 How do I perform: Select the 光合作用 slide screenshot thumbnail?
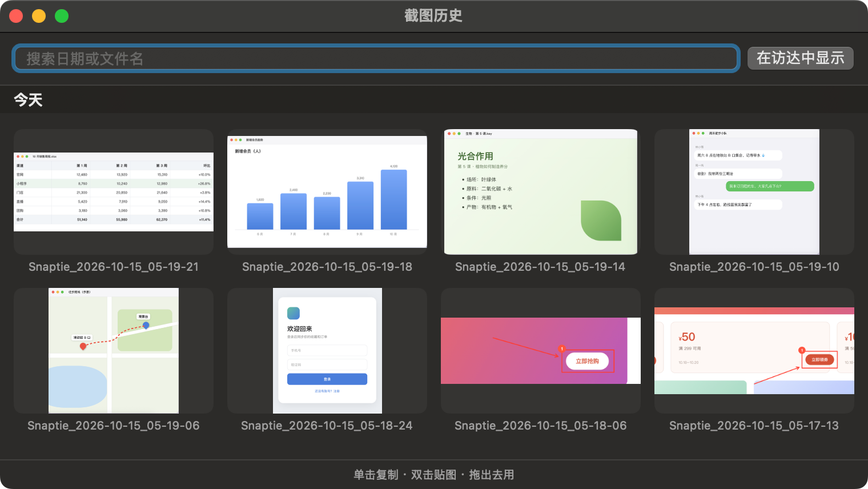[x=541, y=192]
